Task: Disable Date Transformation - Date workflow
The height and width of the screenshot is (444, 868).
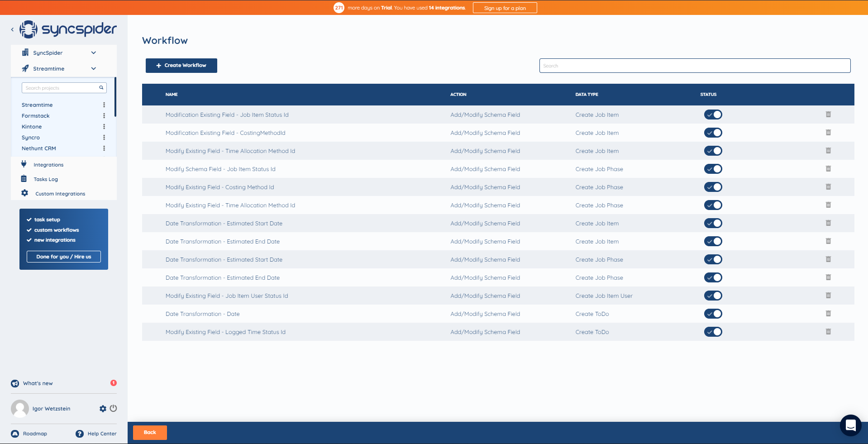Action: coord(713,314)
